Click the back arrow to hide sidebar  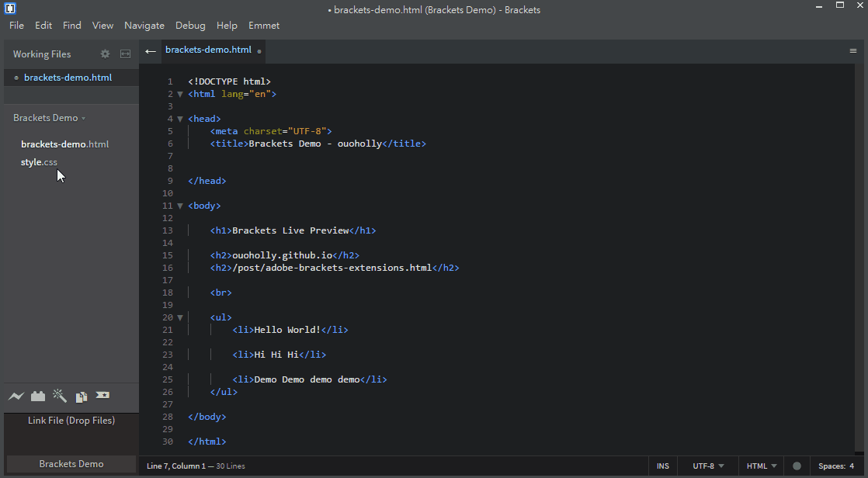[151, 51]
